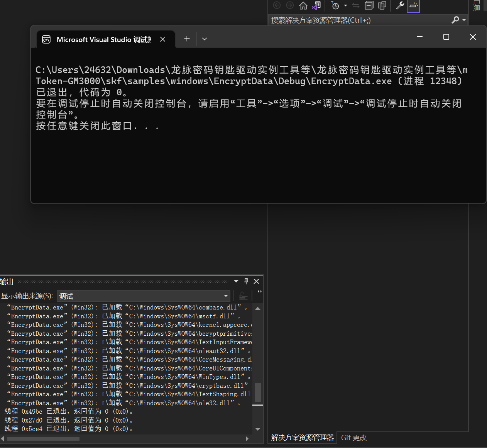
Task: Click the forward arrow in Solution Explorer toolbar
Action: point(290,5)
